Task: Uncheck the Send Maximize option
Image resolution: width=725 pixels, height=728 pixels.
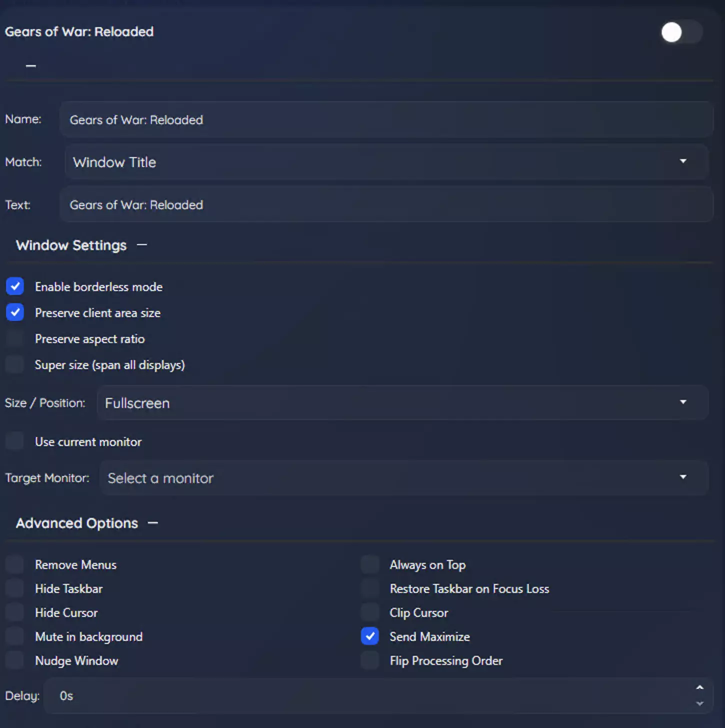Action: pyautogui.click(x=370, y=636)
